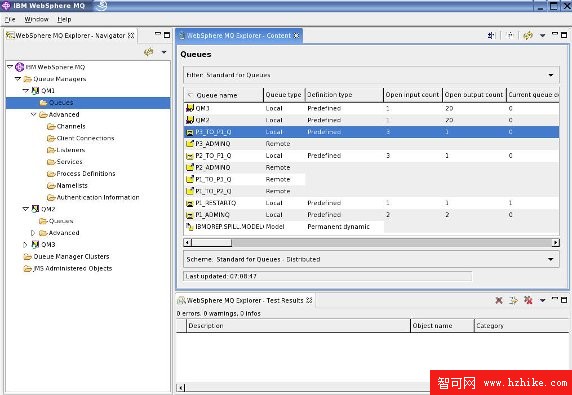Viewport: 572px width, 395px height.
Task: Select the P3_ADMINQ queue row
Action: click(x=371, y=144)
